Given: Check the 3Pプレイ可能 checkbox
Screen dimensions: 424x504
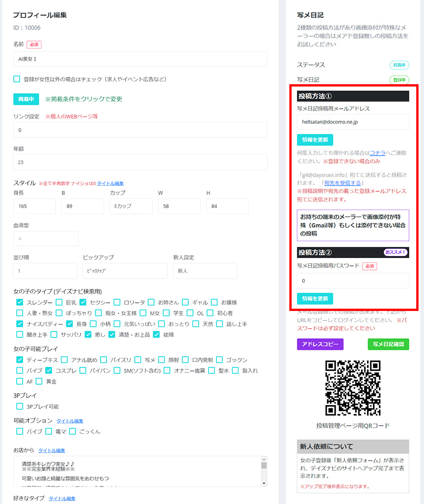Looking at the screenshot, I should pos(20,406).
